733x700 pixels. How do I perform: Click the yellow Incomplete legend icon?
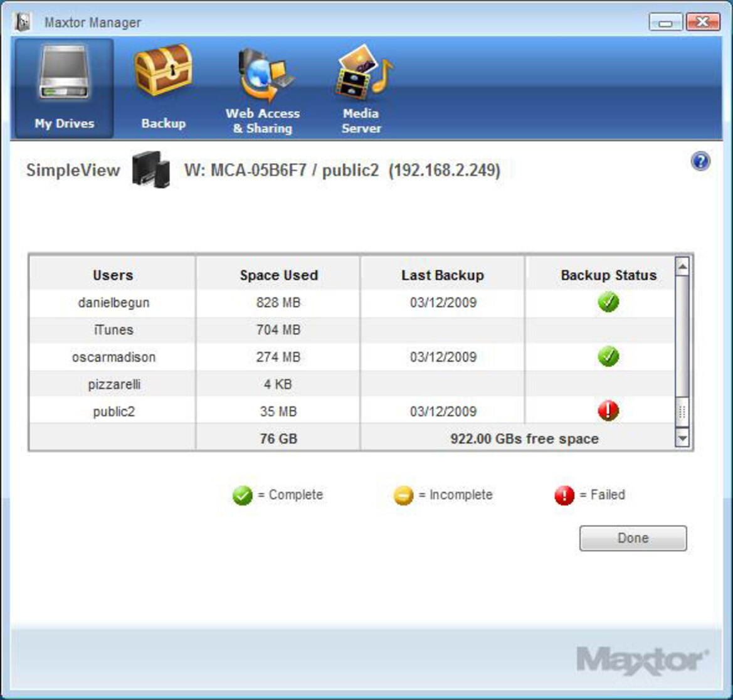[403, 495]
